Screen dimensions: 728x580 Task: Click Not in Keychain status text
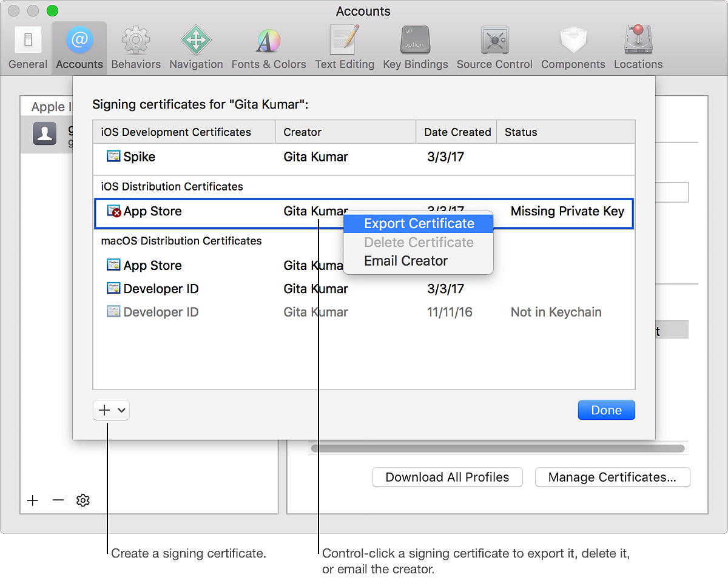click(556, 312)
